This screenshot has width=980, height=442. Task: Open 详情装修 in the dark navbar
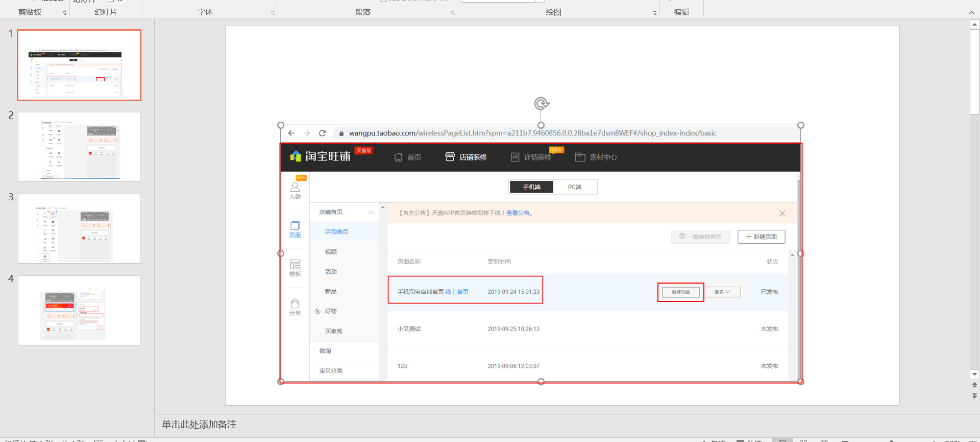[x=531, y=157]
